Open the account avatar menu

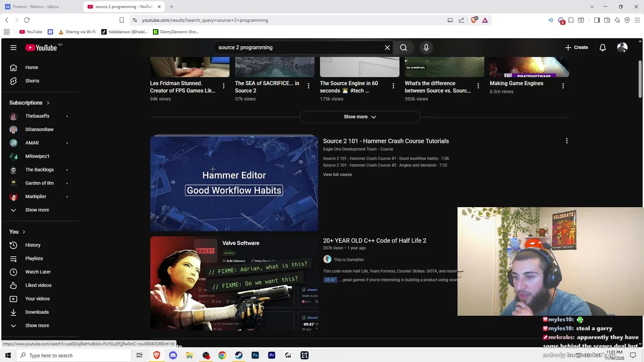pyautogui.click(x=622, y=47)
